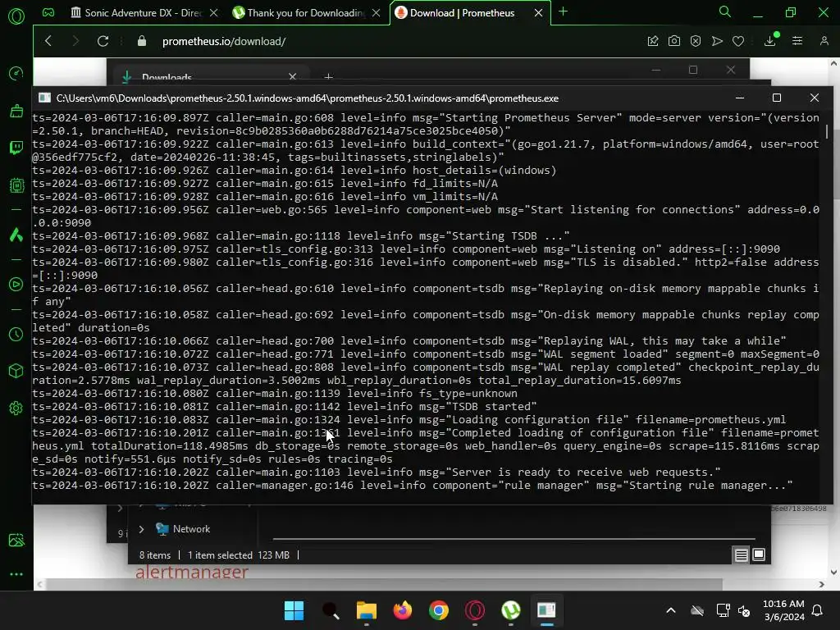This screenshot has width=840, height=630.
Task: Click the three-dots sidebar setup button
Action: point(16,573)
